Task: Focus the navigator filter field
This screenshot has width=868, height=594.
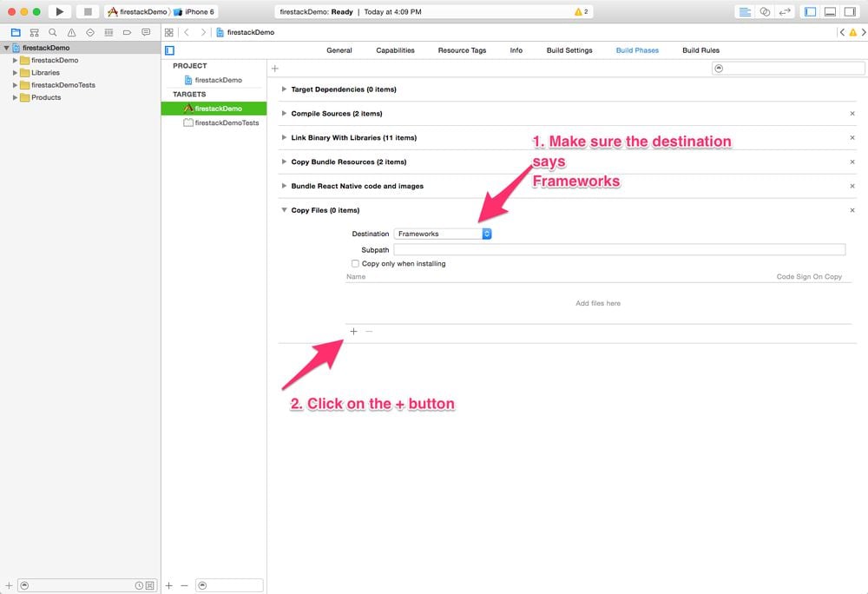Action: (88, 585)
